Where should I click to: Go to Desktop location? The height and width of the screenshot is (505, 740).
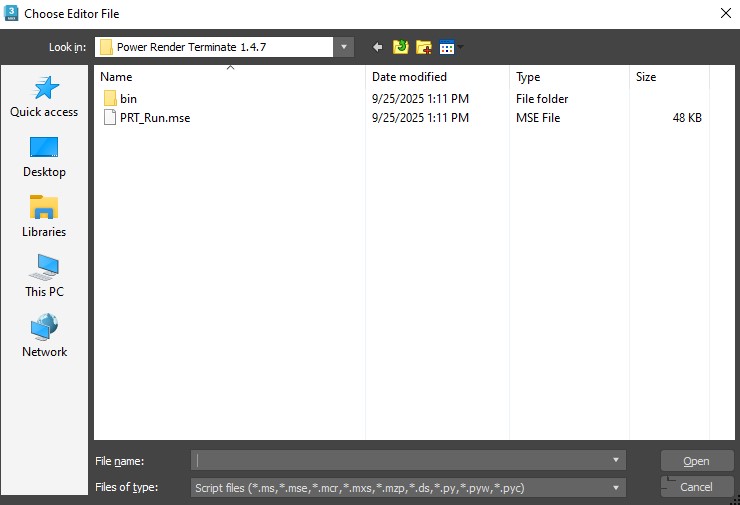44,157
